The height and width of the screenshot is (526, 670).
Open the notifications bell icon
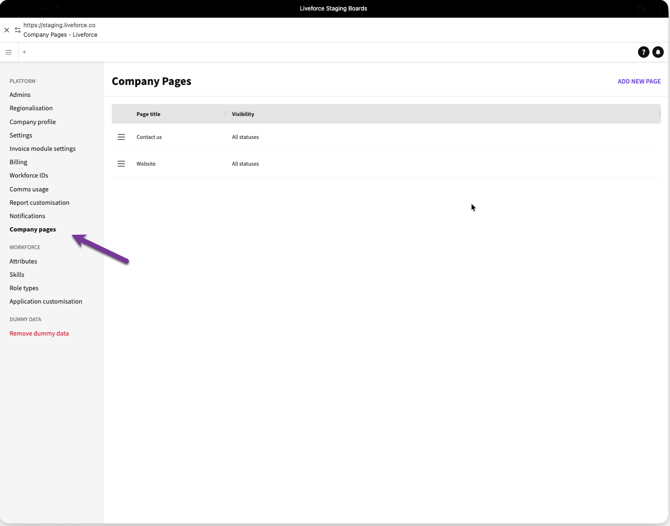pos(658,52)
